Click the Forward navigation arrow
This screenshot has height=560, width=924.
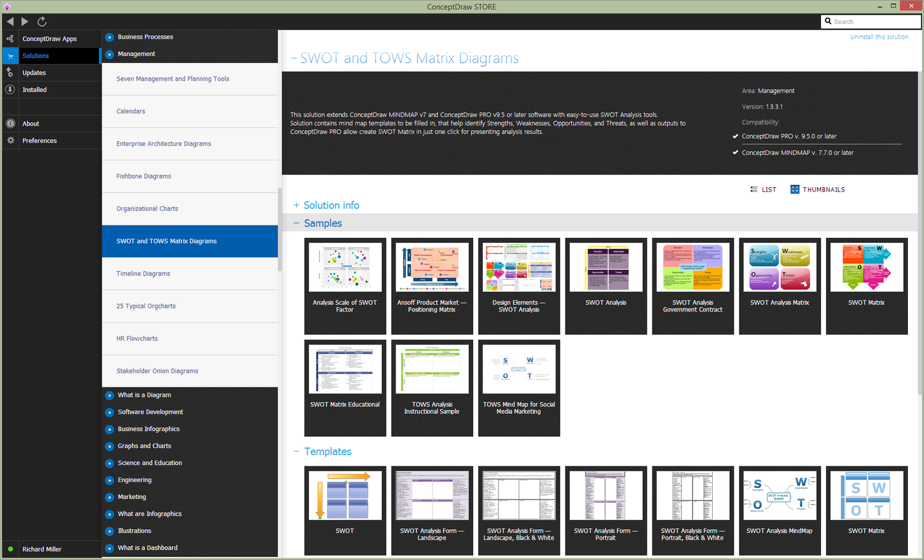(25, 22)
